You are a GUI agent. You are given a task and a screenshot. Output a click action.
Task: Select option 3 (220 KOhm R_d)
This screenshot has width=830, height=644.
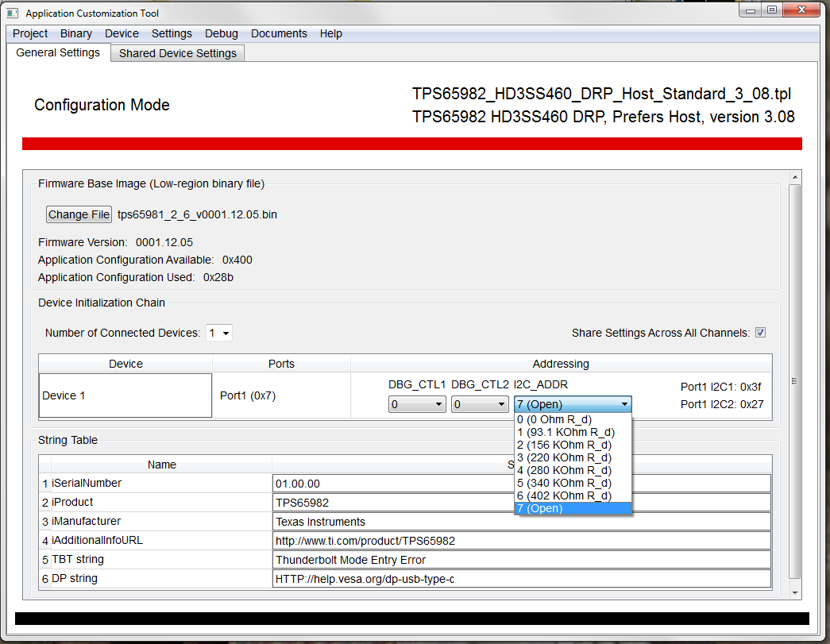573,457
